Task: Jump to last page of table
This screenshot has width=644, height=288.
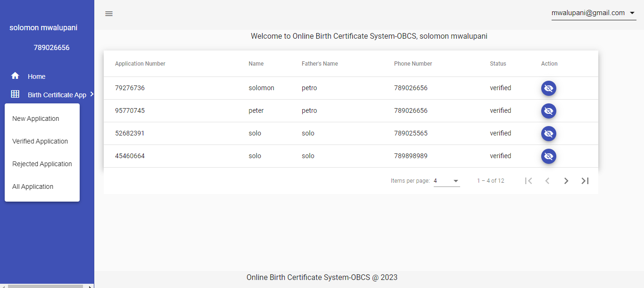Action: coord(585,181)
